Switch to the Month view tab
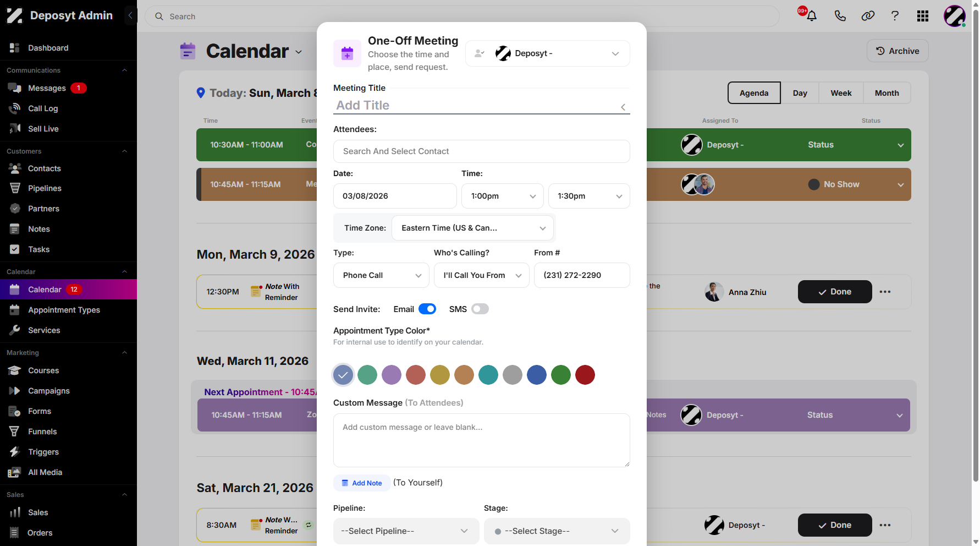This screenshot has height=546, width=980. pyautogui.click(x=887, y=93)
